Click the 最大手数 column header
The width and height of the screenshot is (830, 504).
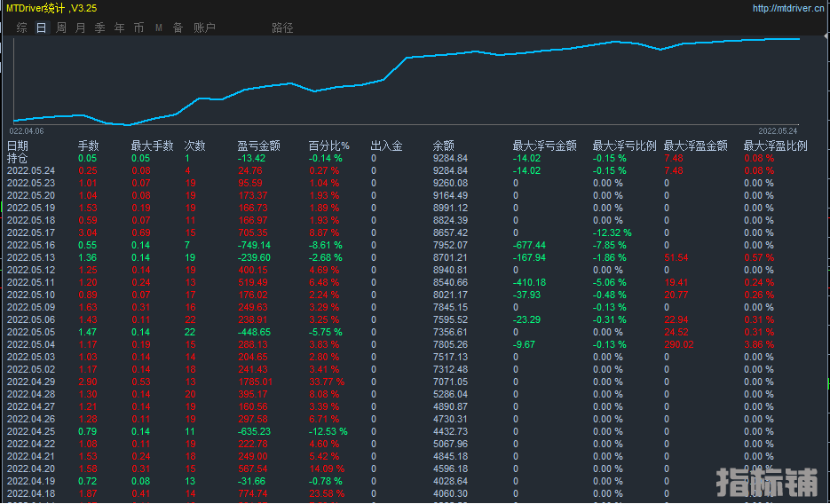point(153,146)
